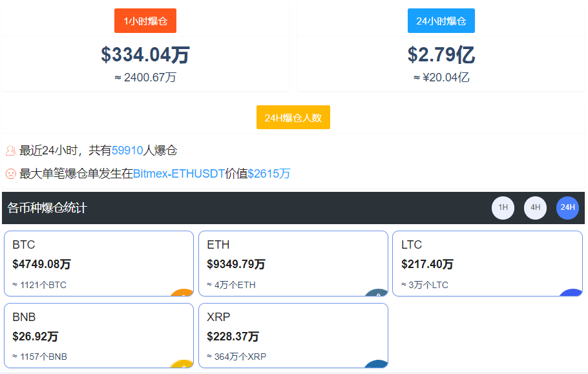Click the people icon beside 24-hour count
Screen dimensions: 588x374
click(10, 151)
